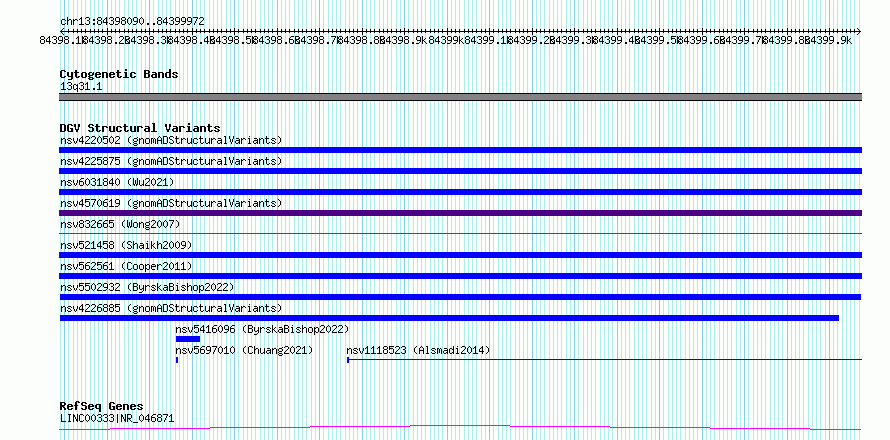Click the blue bar under nsv4225875
This screenshot has height=440, width=890.
[x=460, y=171]
